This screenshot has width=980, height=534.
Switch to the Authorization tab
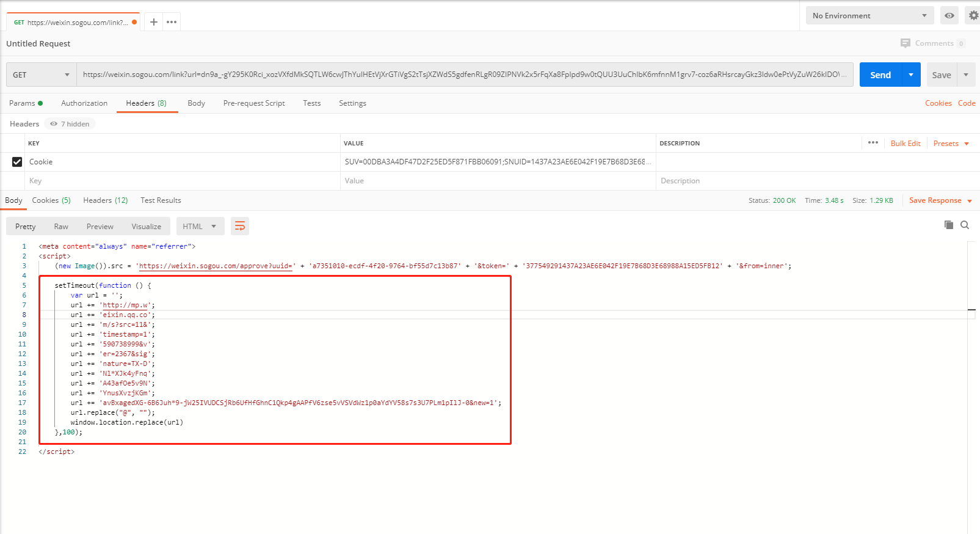point(84,103)
